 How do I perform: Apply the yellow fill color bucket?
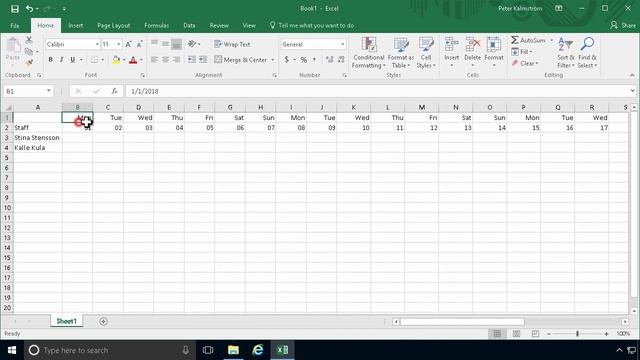tap(116, 60)
